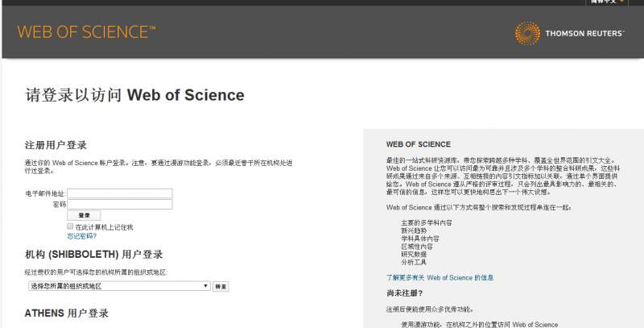
Task: Click the 请登录以访问 Web of Science title
Action: click(134, 95)
